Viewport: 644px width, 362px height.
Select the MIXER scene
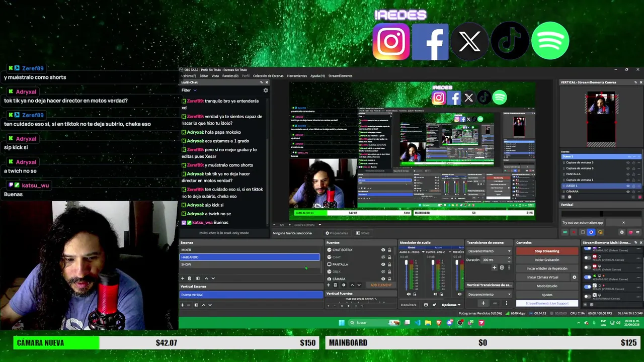(x=250, y=250)
